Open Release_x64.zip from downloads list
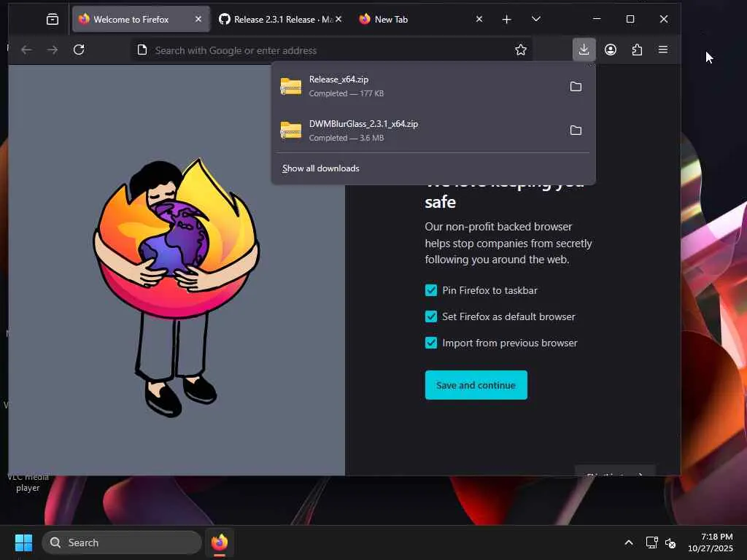This screenshot has height=560, width=747. (x=418, y=86)
